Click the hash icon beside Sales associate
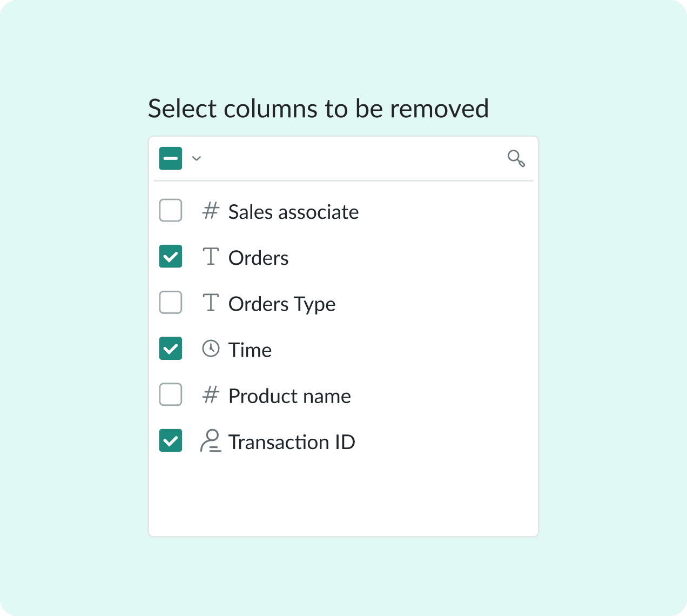Screen dimensions: 687x616 click(x=211, y=211)
